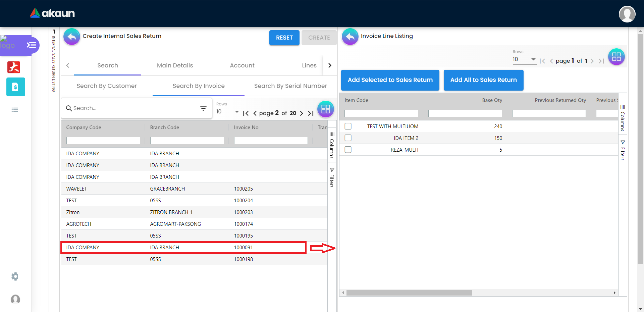Open the grid view icon in Invoice Line Listing
This screenshot has width=644, height=312.
pyautogui.click(x=616, y=57)
